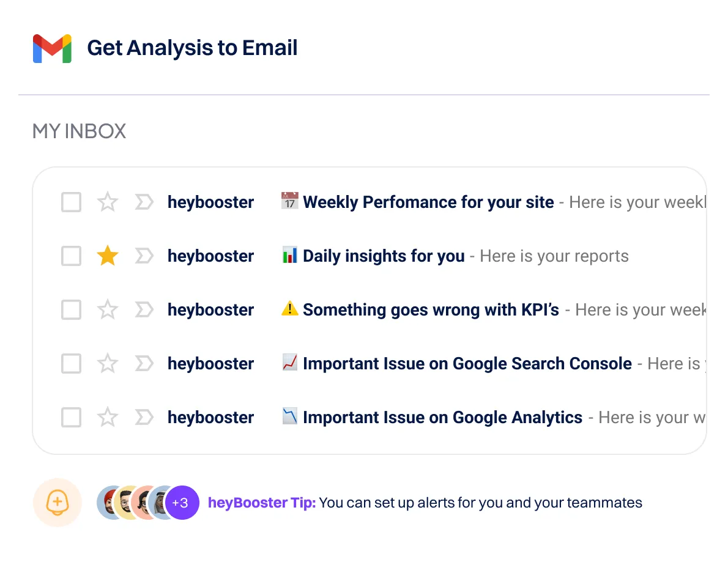
Task: Open the Something goes wrong with KPI's email
Action: point(432,309)
